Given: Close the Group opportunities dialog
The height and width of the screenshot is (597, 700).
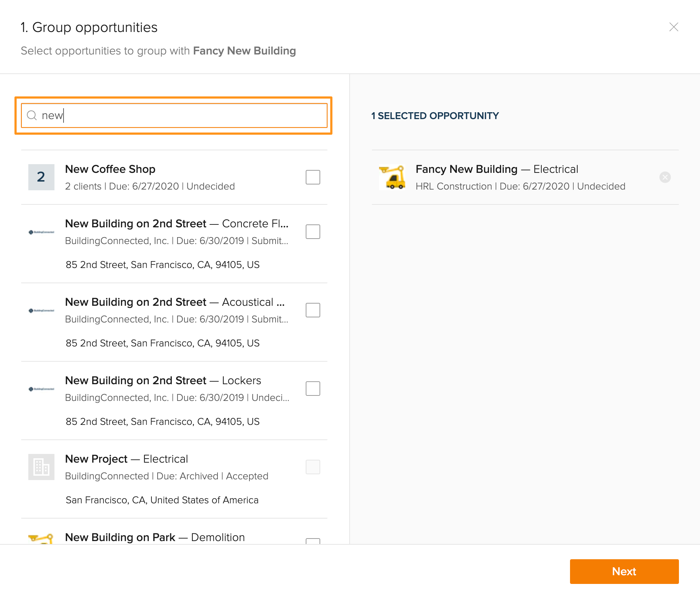Looking at the screenshot, I should point(673,27).
